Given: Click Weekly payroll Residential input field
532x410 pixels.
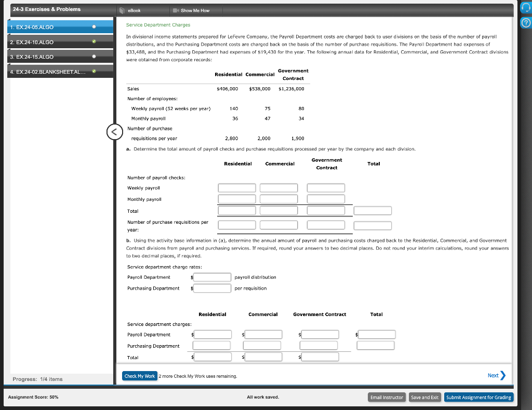Looking at the screenshot, I should (237, 188).
